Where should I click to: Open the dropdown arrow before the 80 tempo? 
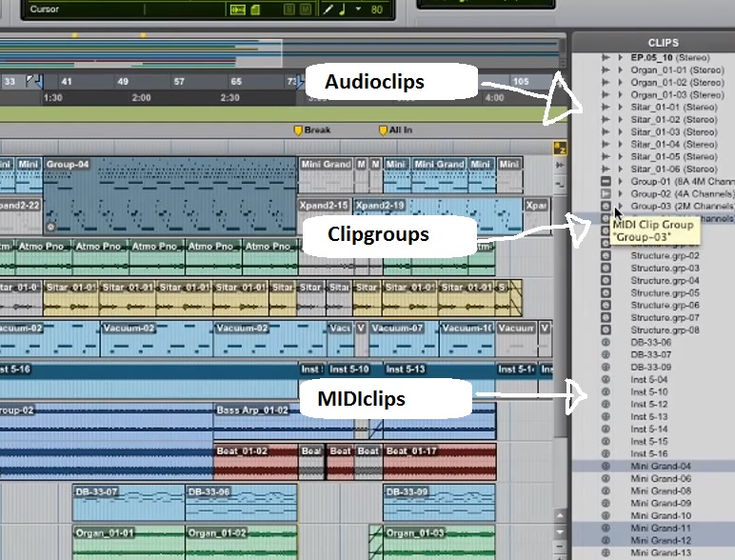click(359, 9)
